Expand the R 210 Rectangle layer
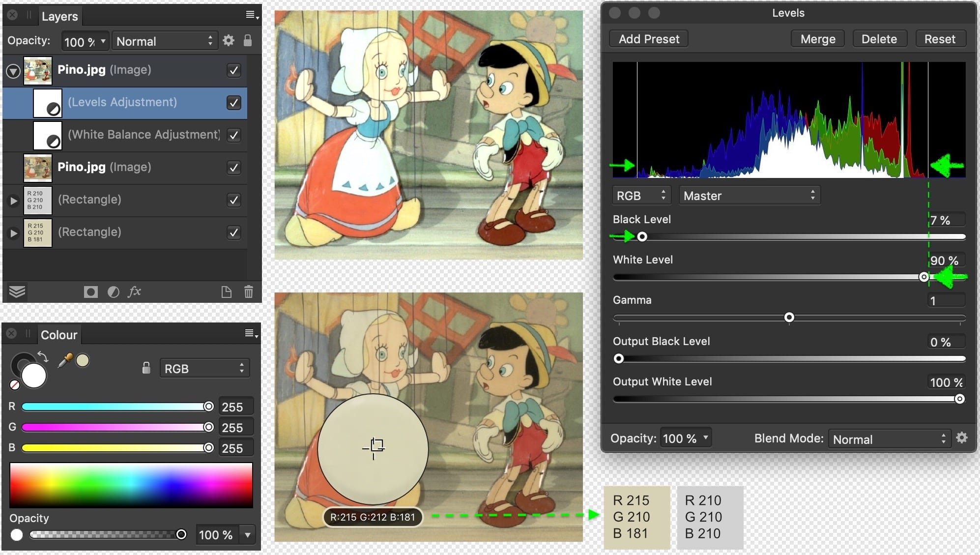980x555 pixels. [x=14, y=201]
